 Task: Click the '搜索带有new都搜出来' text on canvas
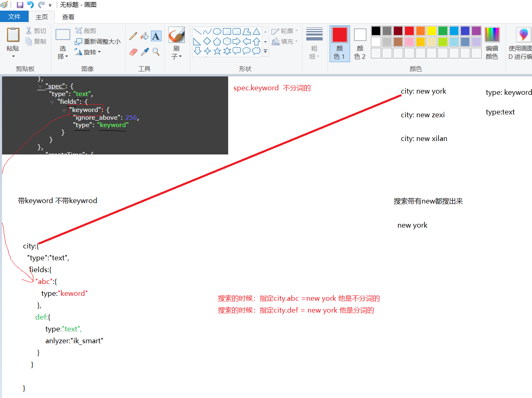tap(428, 201)
